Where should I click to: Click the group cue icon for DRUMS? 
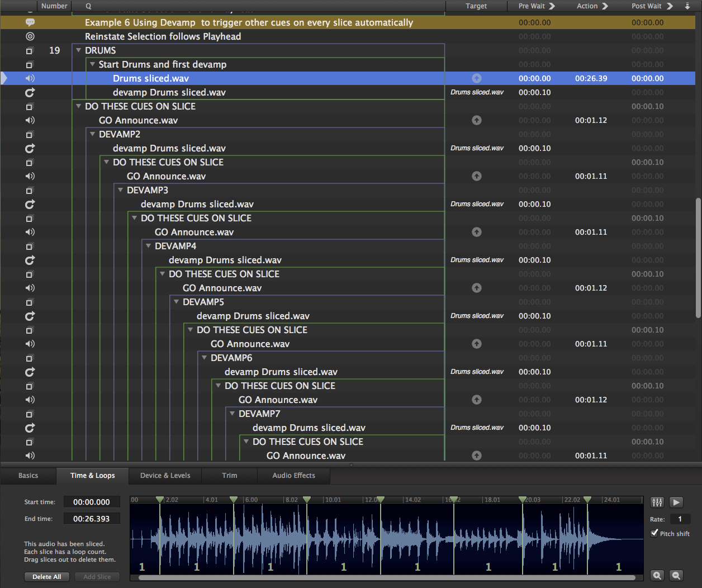(x=30, y=50)
